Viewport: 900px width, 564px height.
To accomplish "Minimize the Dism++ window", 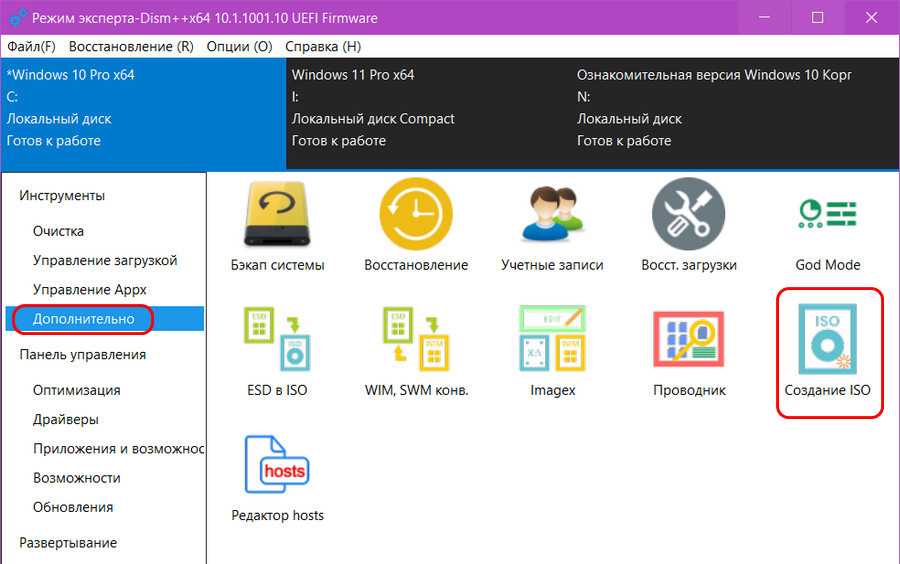I will coord(765,18).
